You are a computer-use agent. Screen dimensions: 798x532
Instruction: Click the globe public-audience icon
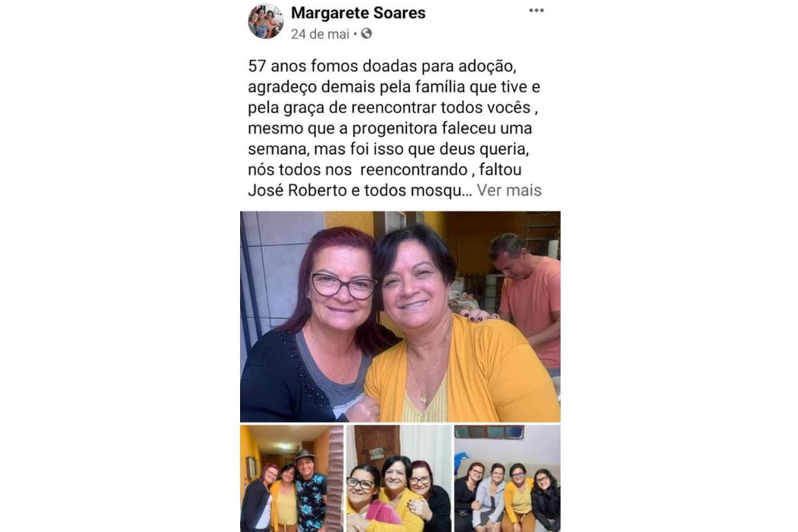pos(366,33)
